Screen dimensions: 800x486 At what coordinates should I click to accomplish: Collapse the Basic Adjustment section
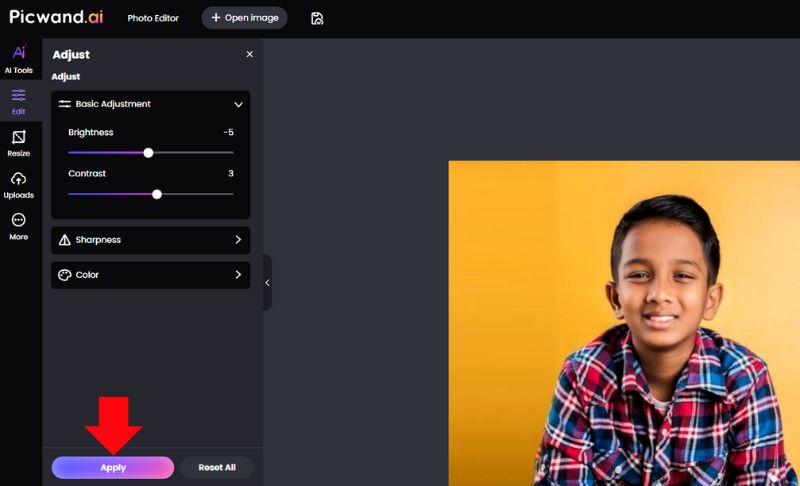pos(238,104)
